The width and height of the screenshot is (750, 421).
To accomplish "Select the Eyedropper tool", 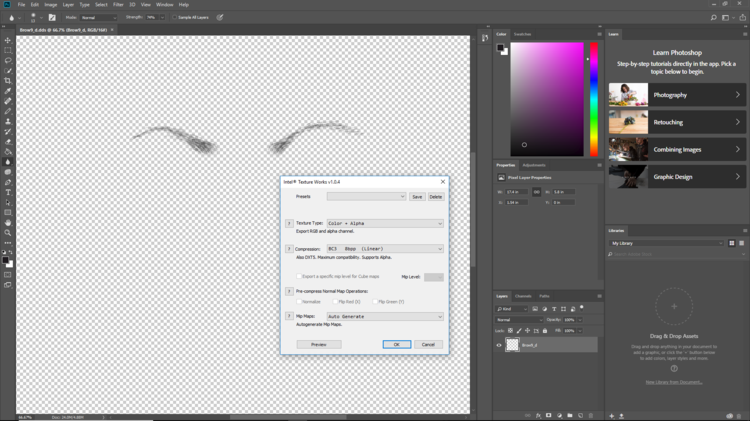I will (8, 91).
